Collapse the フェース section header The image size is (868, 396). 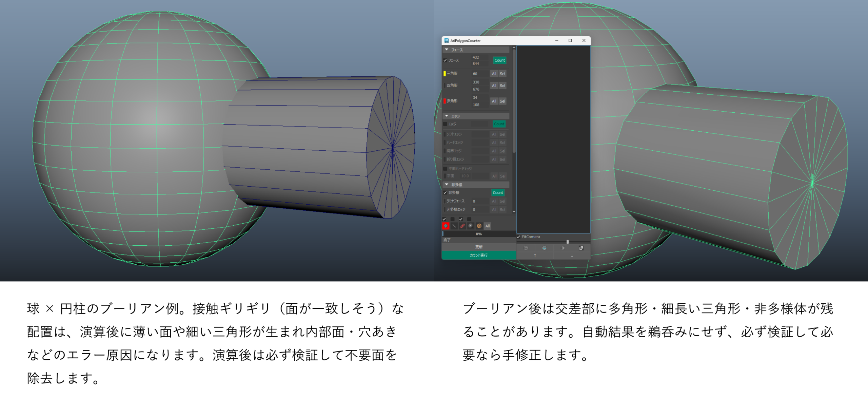pos(447,50)
